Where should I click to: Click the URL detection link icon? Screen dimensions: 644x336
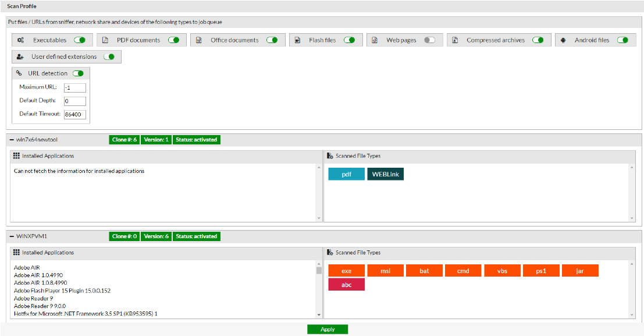coord(19,73)
